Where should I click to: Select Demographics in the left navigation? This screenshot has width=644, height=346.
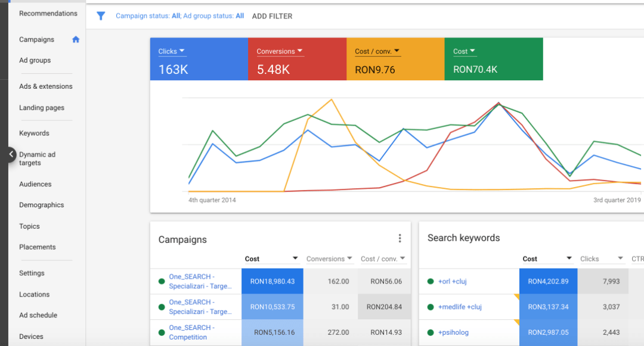click(x=41, y=205)
